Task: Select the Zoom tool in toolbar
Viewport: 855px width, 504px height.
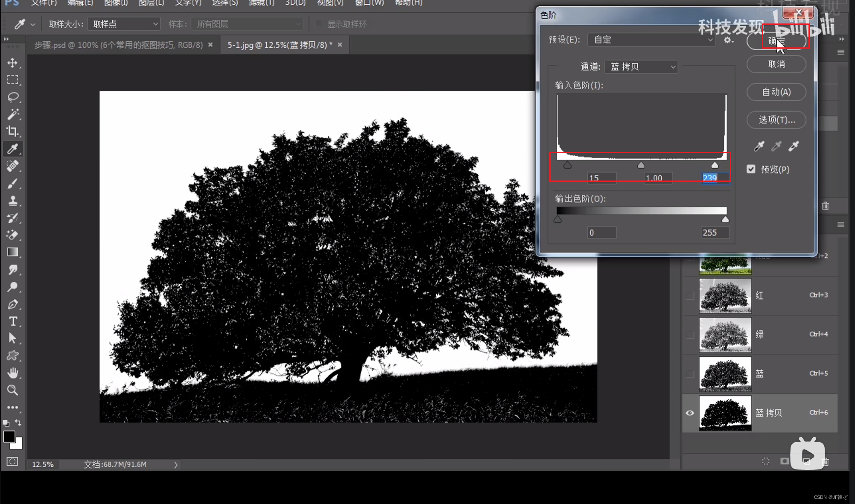Action: click(x=12, y=390)
